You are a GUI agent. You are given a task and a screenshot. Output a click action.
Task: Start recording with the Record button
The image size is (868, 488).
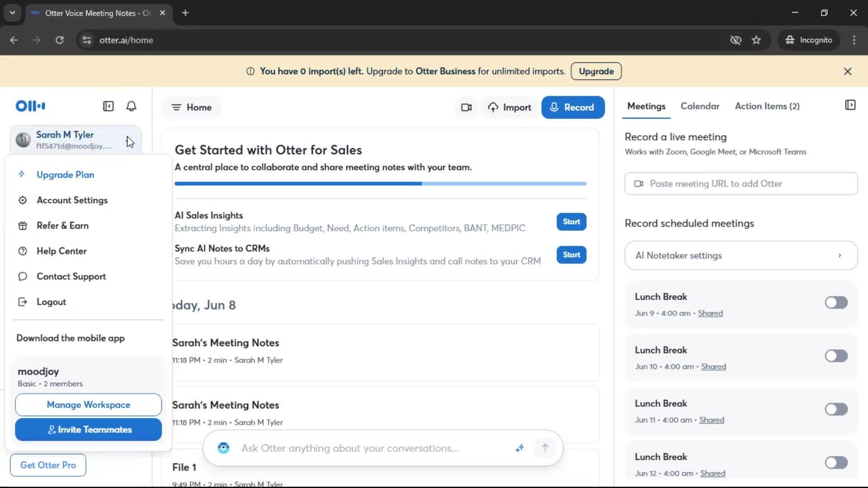(573, 108)
